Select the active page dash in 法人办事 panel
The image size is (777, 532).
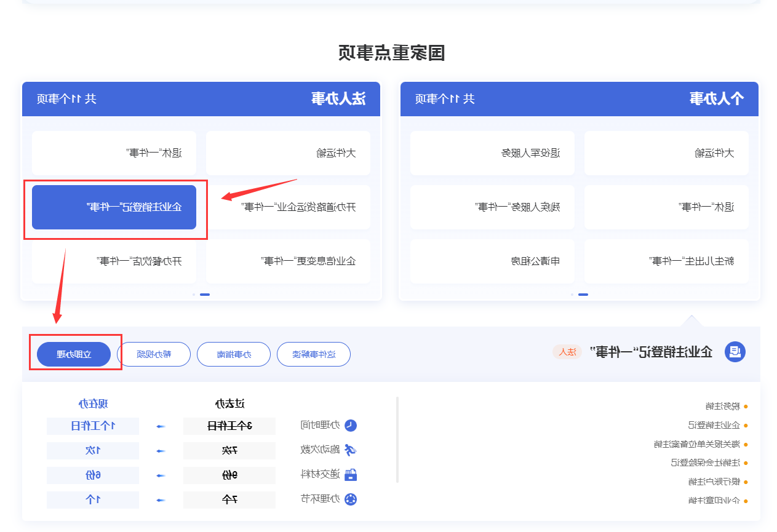[x=205, y=295]
